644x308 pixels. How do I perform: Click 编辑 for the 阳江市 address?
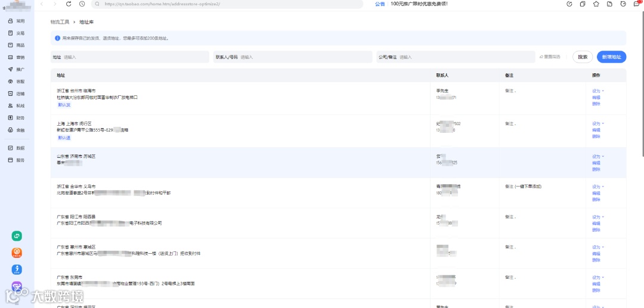coord(596,223)
